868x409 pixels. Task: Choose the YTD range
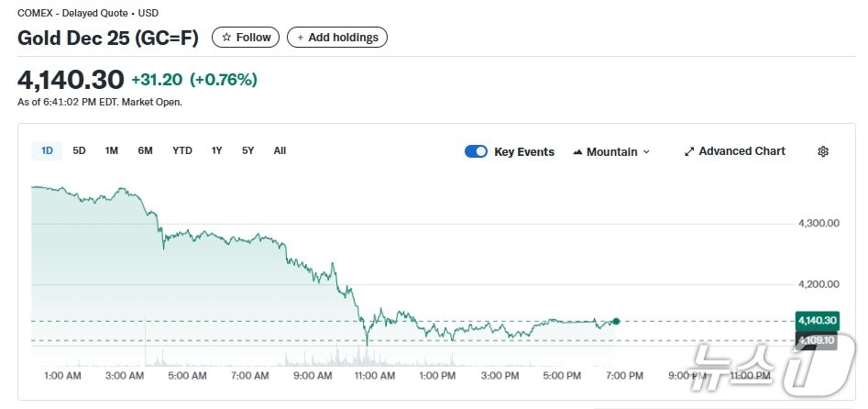pos(182,150)
